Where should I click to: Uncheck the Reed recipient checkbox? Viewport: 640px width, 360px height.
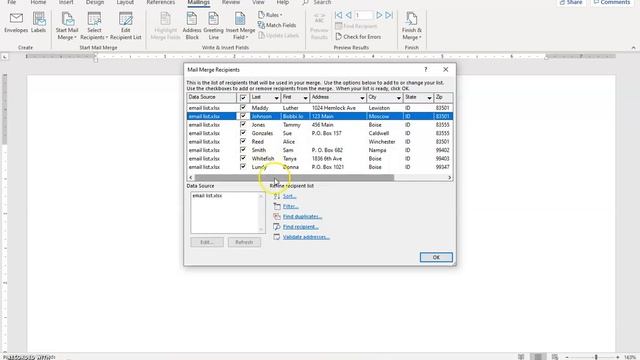click(243, 142)
